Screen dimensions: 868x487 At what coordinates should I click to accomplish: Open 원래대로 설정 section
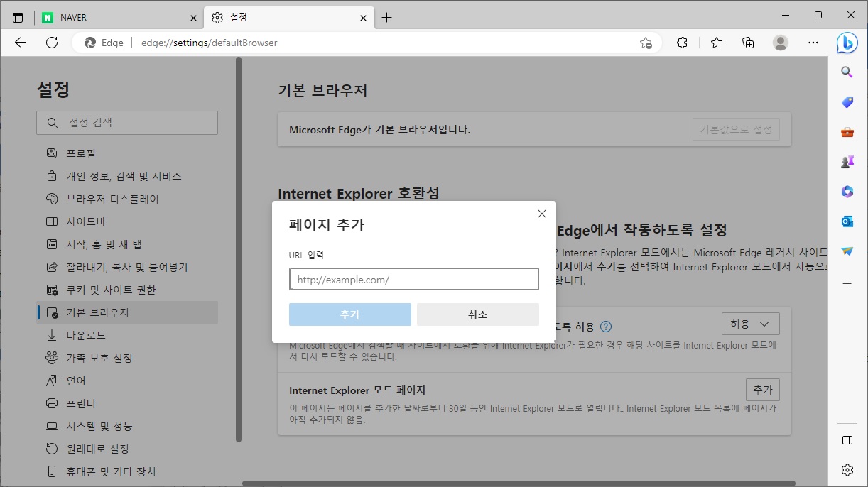127,449
